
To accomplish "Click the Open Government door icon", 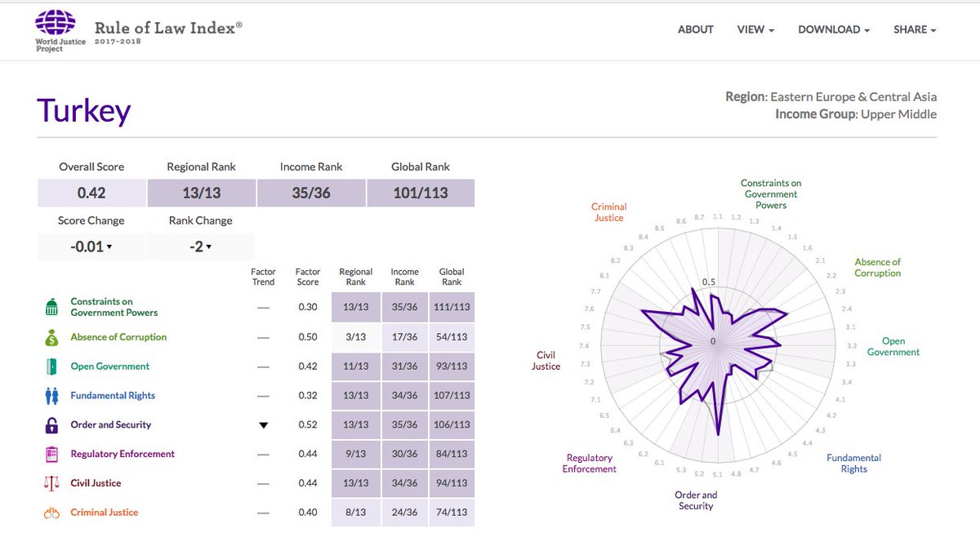I will 51,366.
